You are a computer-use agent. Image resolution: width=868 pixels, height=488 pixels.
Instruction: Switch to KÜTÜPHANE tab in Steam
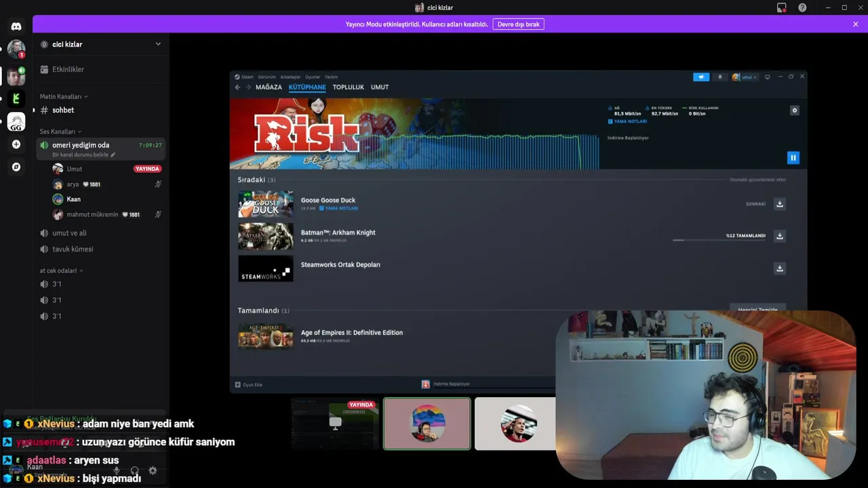(x=307, y=87)
